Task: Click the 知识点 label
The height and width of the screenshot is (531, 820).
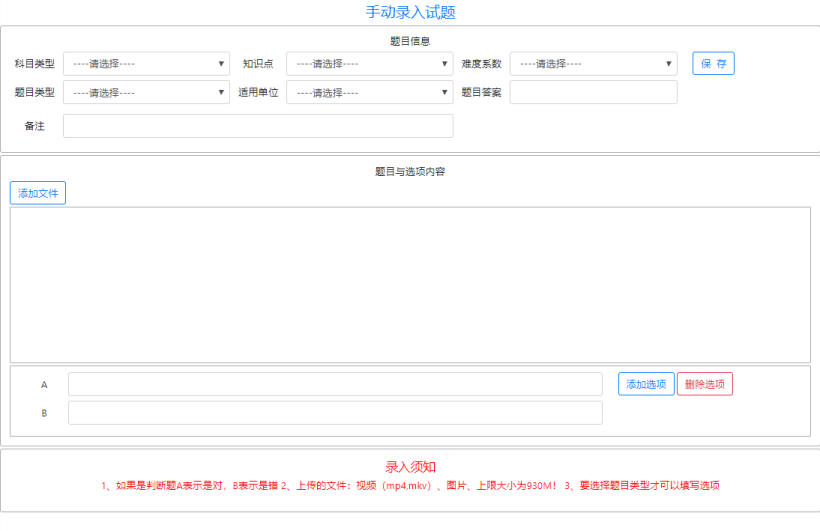Action: (x=258, y=64)
